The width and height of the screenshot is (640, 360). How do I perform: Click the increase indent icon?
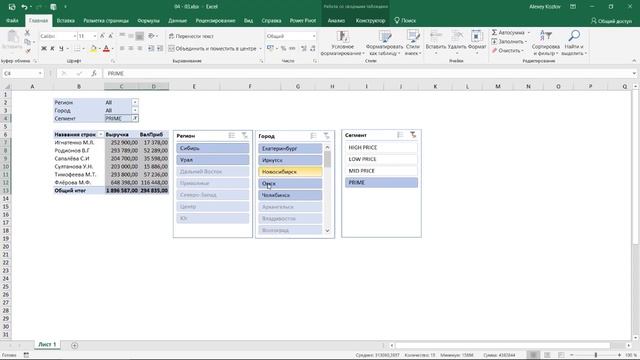160,49
